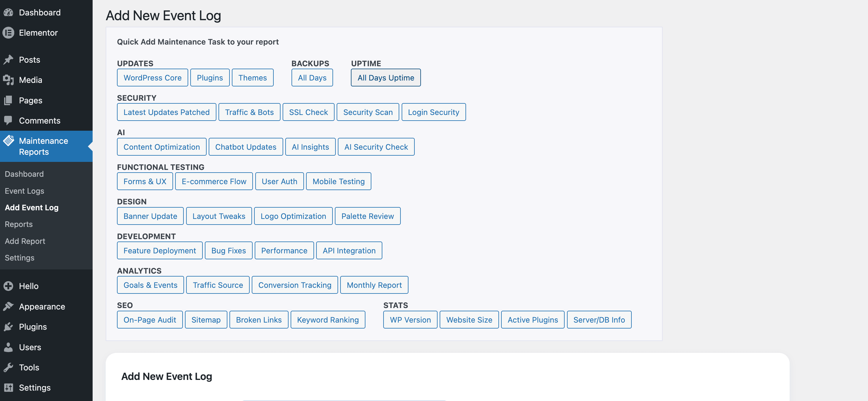
Task: Click the Broken Links SEO button
Action: (x=259, y=320)
